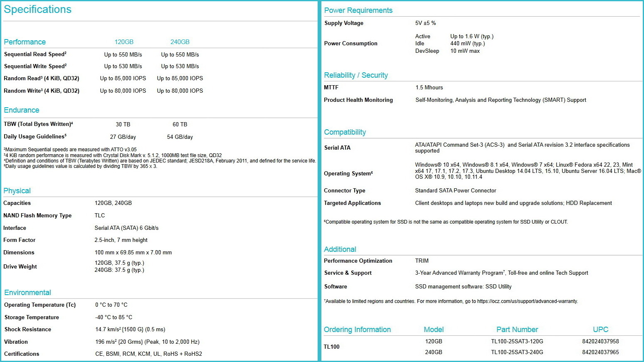The image size is (644, 362).
Task: Click the Random Read (4 KiB, QD32) label
Action: (42, 78)
